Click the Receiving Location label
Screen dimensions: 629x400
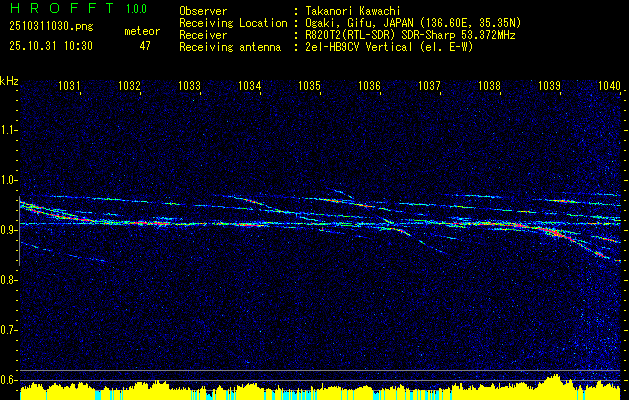click(x=233, y=23)
